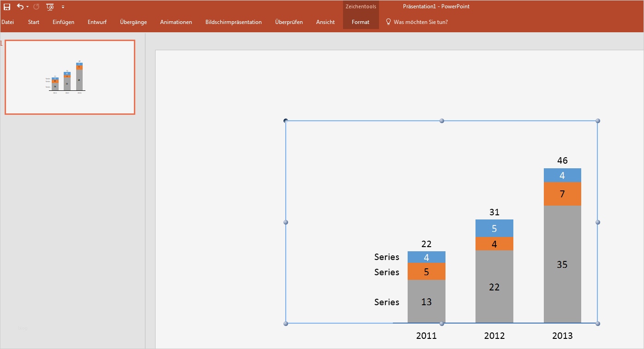Click the chart's top-center sizing handle
The image size is (644, 349).
tap(442, 121)
